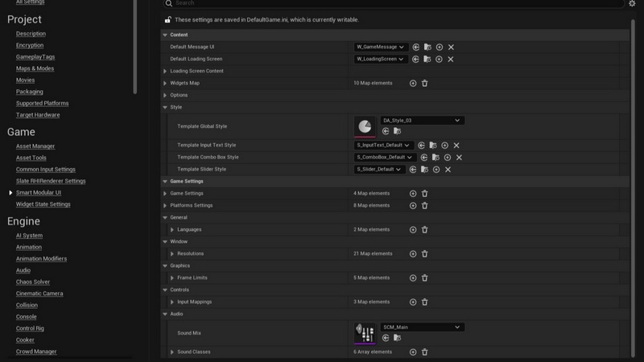This screenshot has width=644, height=362.
Task: Click the lock icon beside DefaultGame.ini notice
Action: [x=167, y=19]
